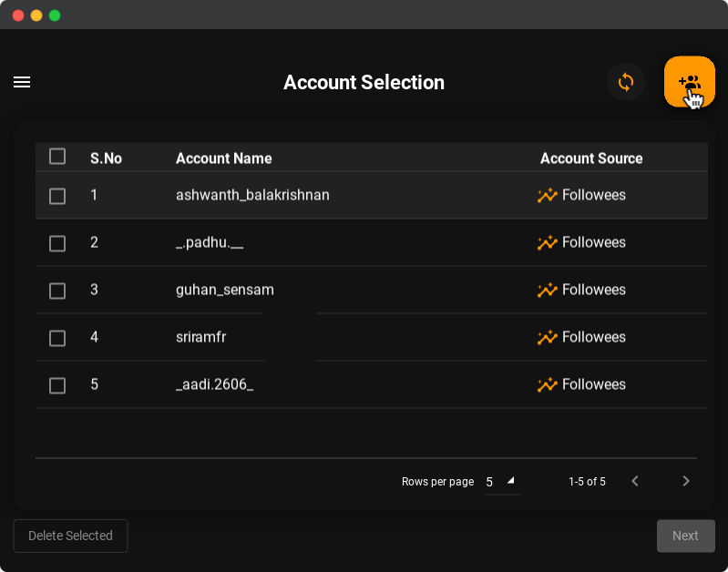Click the orange refresh accounts icon

pyautogui.click(x=626, y=82)
